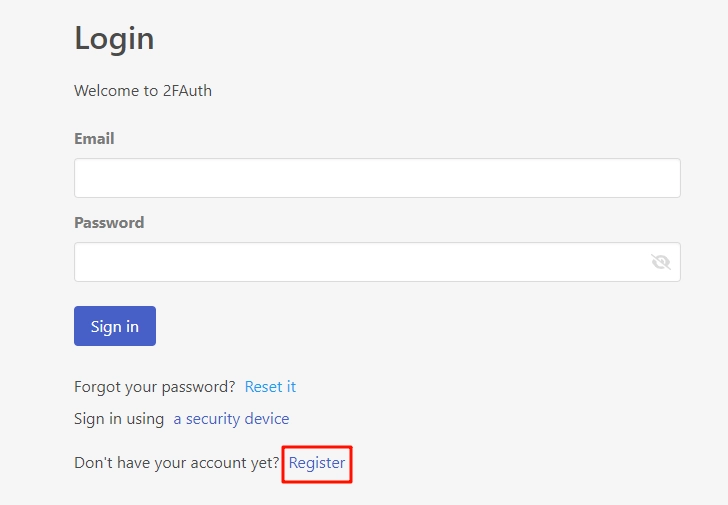The height and width of the screenshot is (505, 728).
Task: Click the Password field label
Action: [x=109, y=223]
